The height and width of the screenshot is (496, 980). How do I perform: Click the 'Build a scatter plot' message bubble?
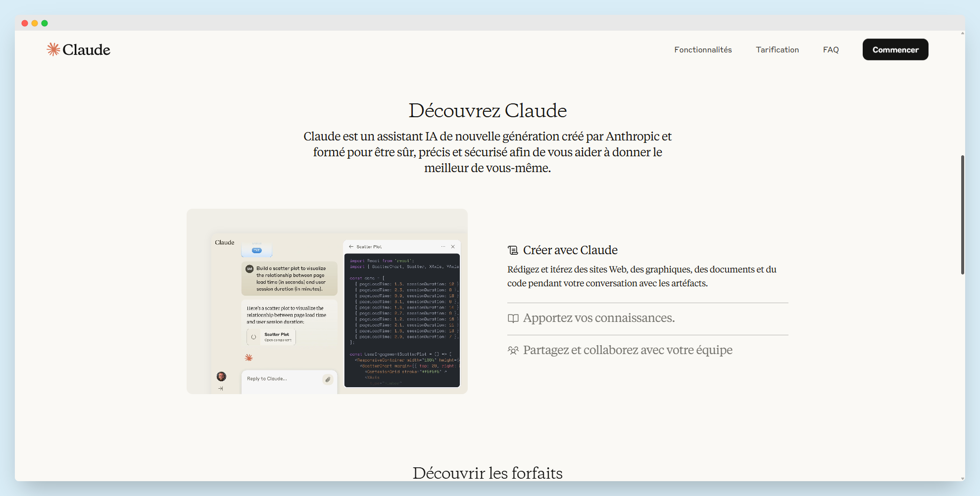click(290, 278)
